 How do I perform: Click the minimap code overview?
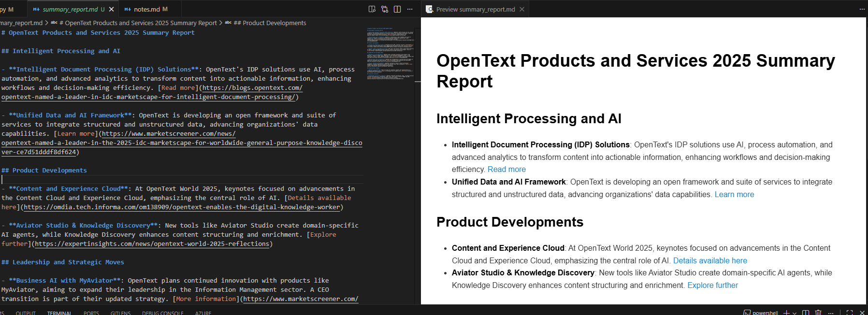click(390, 53)
